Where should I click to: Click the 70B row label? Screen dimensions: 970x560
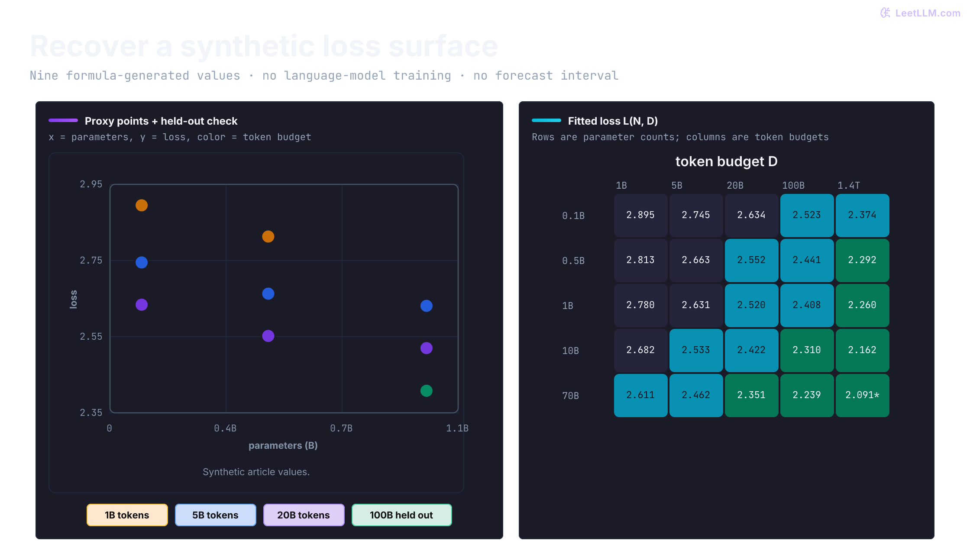tap(570, 396)
